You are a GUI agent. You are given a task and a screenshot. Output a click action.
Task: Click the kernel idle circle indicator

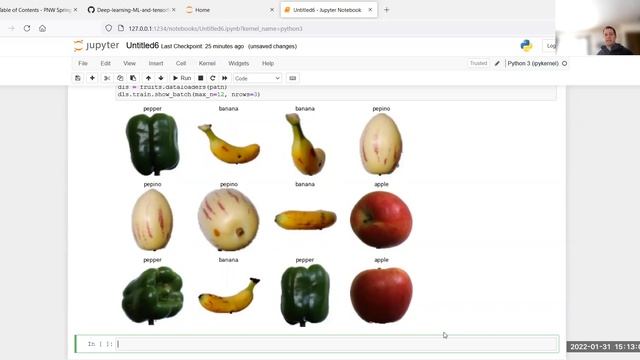pyautogui.click(x=564, y=63)
